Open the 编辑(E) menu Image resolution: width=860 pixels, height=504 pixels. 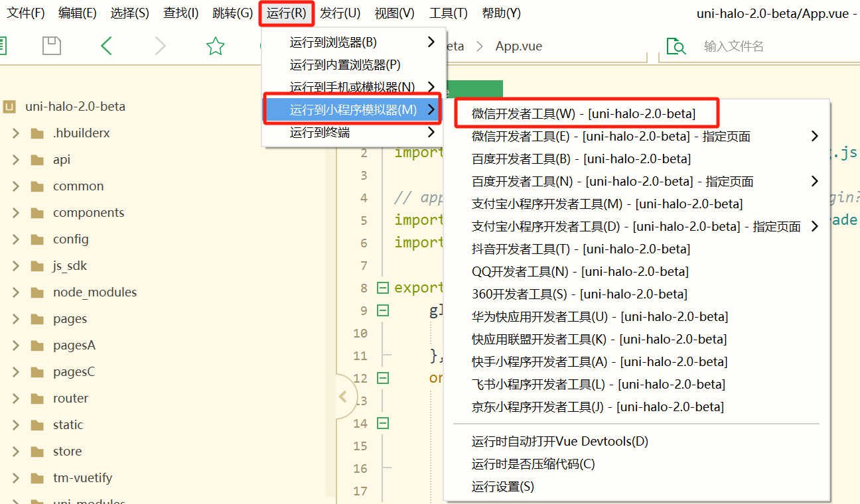click(77, 13)
